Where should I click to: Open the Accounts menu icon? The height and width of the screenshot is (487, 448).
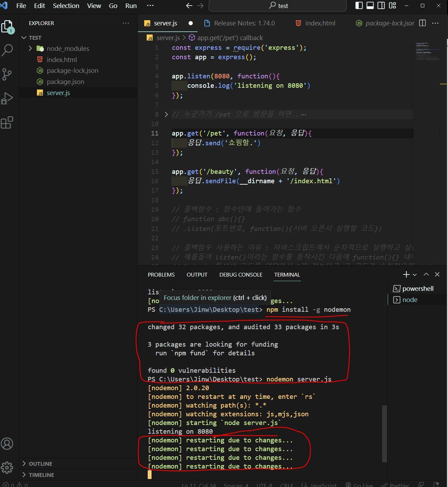click(x=7, y=443)
